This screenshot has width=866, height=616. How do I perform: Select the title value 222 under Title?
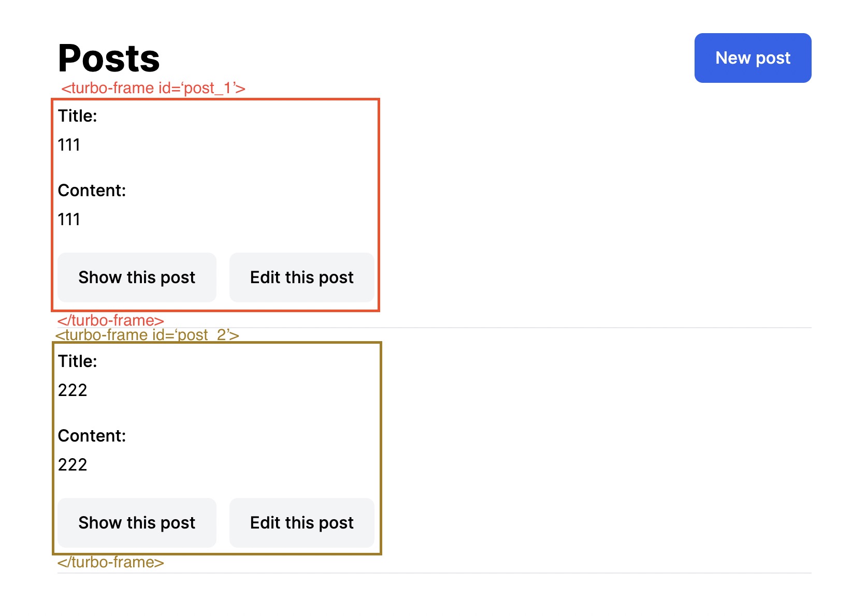[x=73, y=390]
